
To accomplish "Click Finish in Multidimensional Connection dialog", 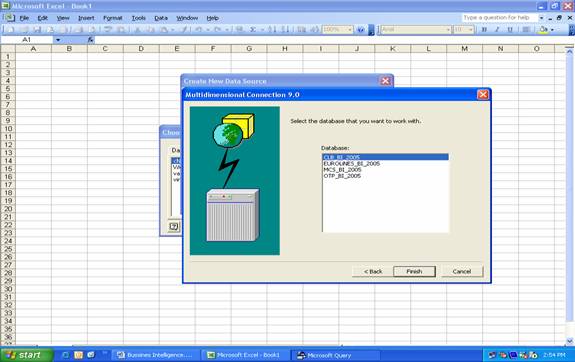I will point(414,271).
